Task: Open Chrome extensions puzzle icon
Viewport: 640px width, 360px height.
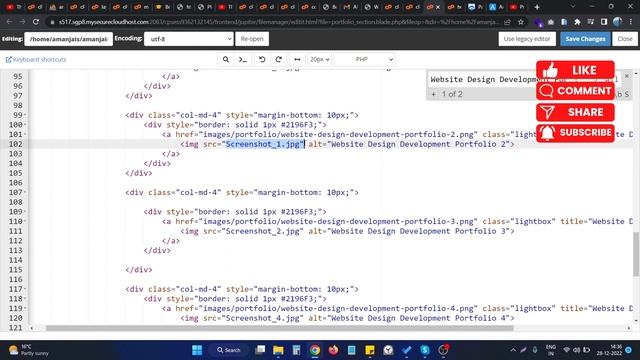Action: tap(577, 22)
